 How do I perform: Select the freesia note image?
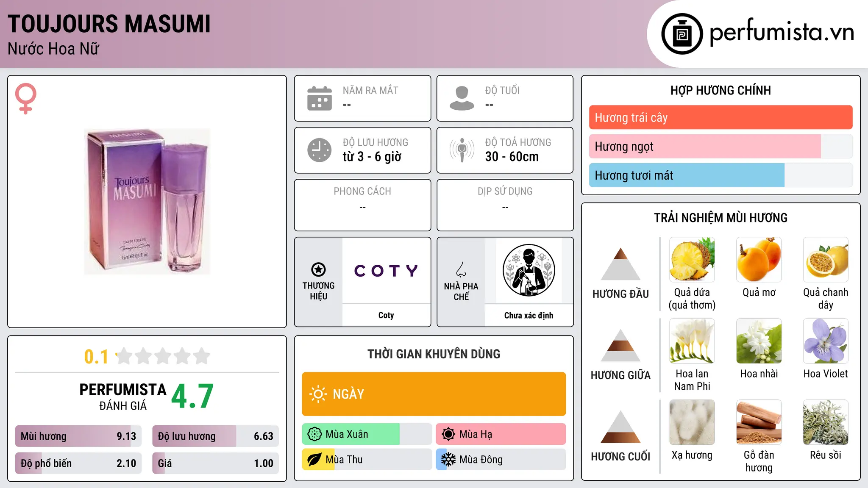(x=692, y=341)
